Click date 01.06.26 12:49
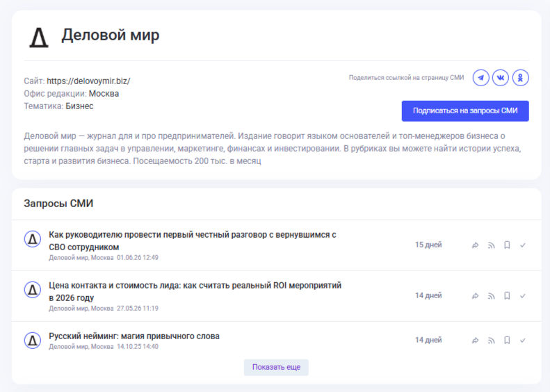This screenshot has height=392, width=550. point(138,258)
